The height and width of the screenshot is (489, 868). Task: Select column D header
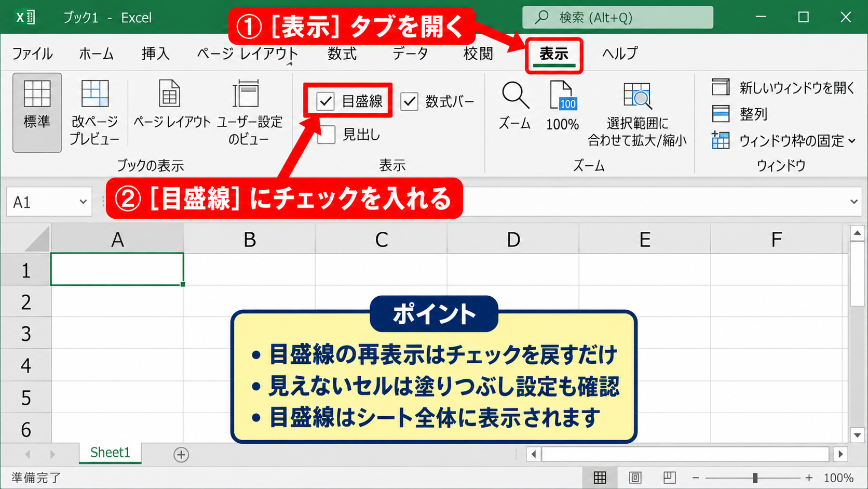click(x=513, y=240)
